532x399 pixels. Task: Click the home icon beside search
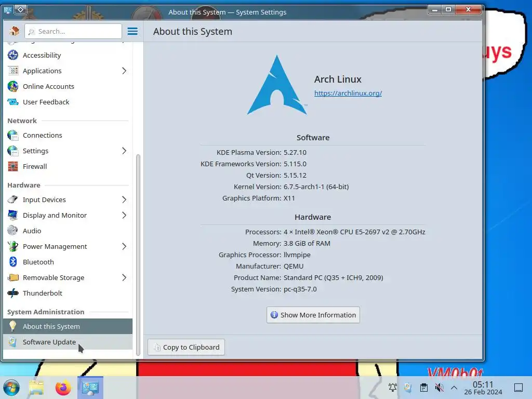click(x=14, y=31)
